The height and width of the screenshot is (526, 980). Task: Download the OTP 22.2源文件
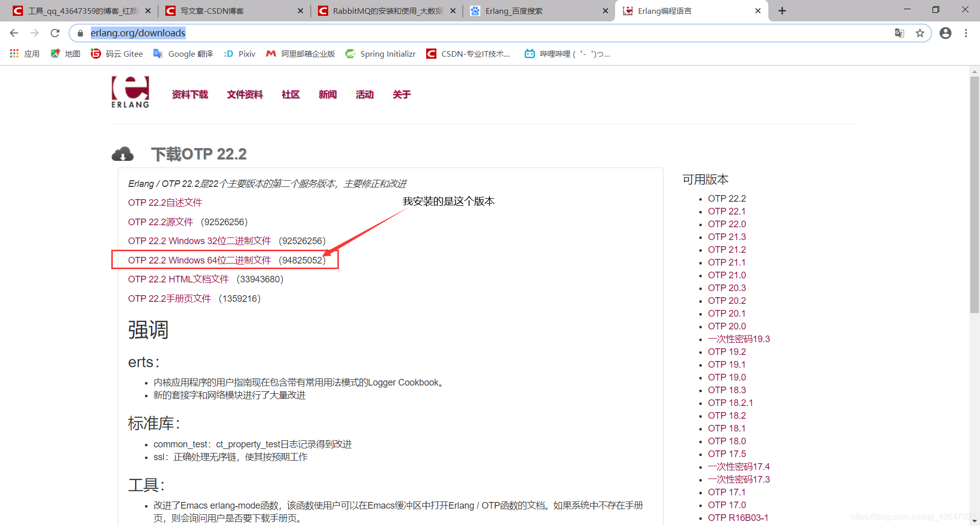[161, 222]
